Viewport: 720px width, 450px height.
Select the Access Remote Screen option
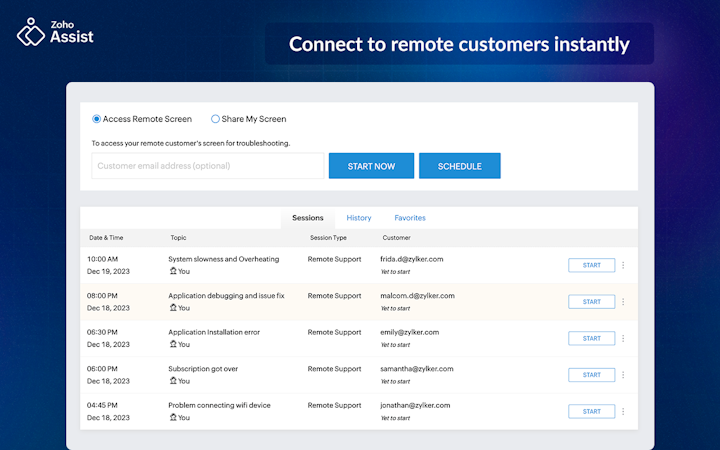point(97,119)
